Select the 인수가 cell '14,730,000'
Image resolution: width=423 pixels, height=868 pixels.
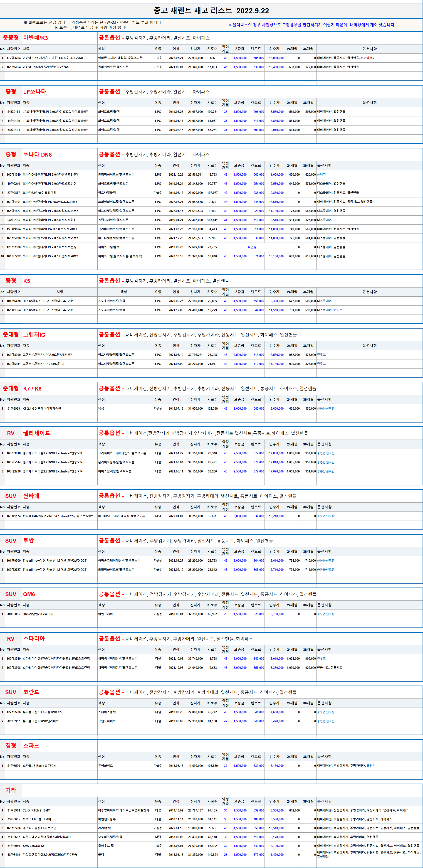276,364
